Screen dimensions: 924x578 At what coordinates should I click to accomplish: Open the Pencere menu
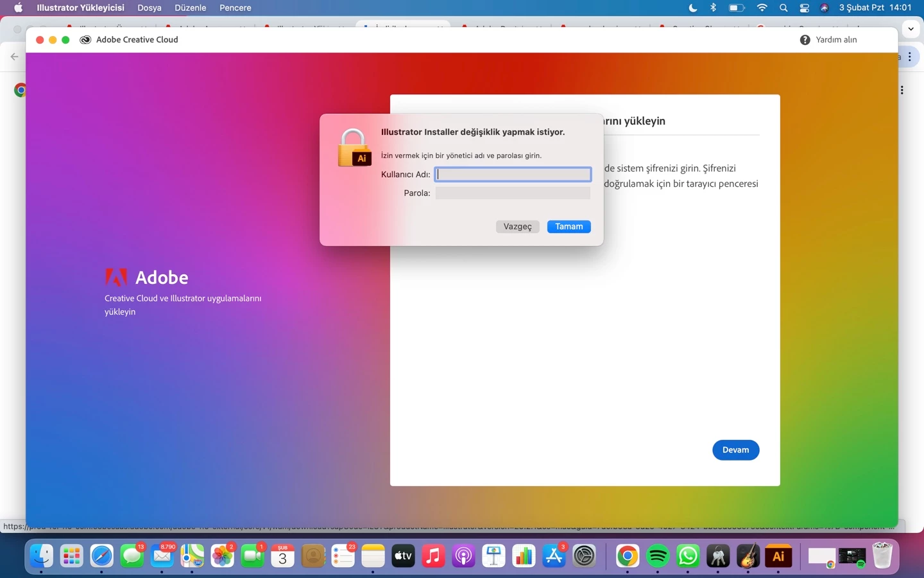point(235,8)
